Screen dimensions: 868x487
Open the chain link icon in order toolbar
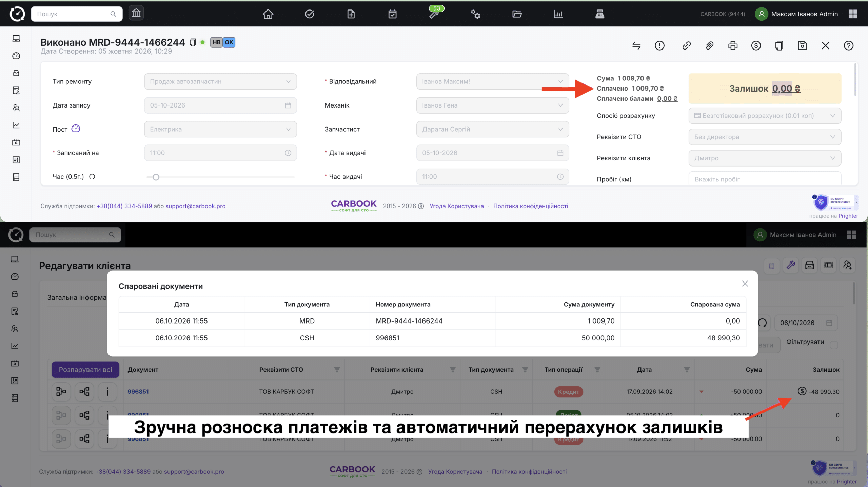coord(686,45)
